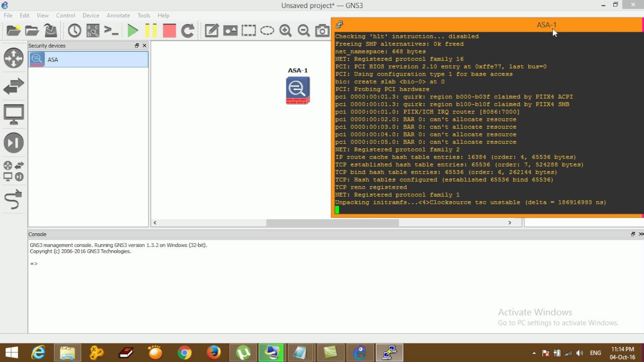Close the Security devices panel

pyautogui.click(x=144, y=46)
